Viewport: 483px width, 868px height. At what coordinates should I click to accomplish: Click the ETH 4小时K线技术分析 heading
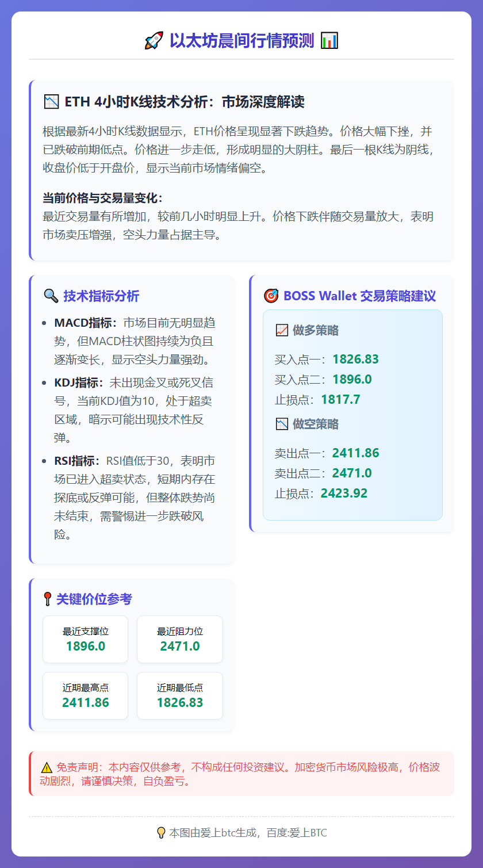click(x=185, y=102)
